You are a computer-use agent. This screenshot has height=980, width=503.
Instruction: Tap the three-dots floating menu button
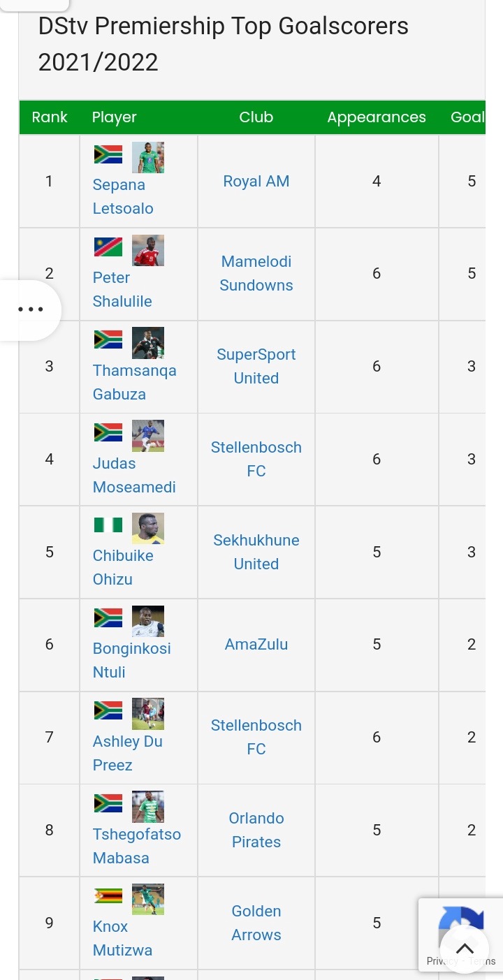31,309
